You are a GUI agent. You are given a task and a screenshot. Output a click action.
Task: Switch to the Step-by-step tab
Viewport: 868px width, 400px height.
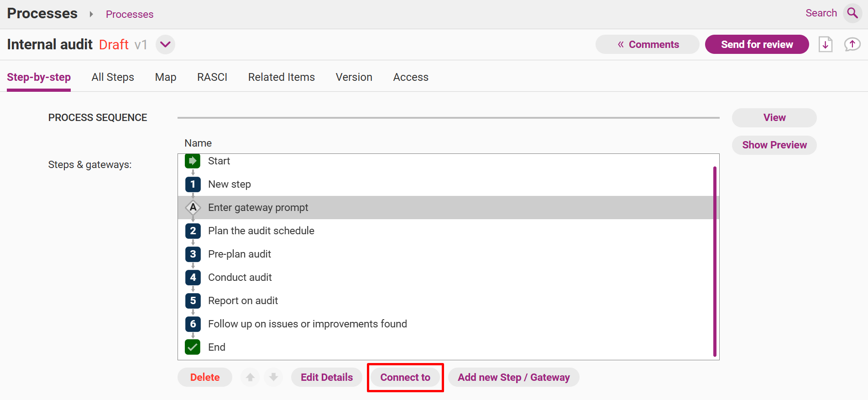pyautogui.click(x=39, y=77)
